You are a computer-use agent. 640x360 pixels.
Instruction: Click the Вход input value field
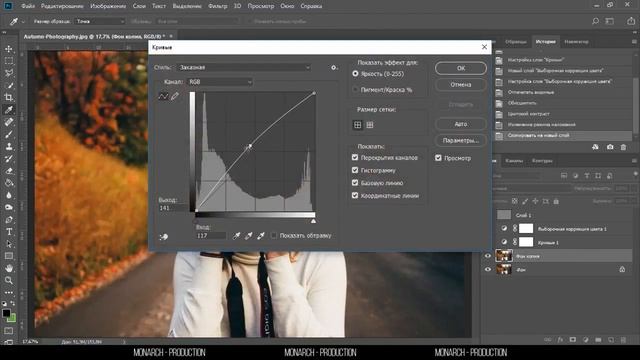[x=211, y=236]
